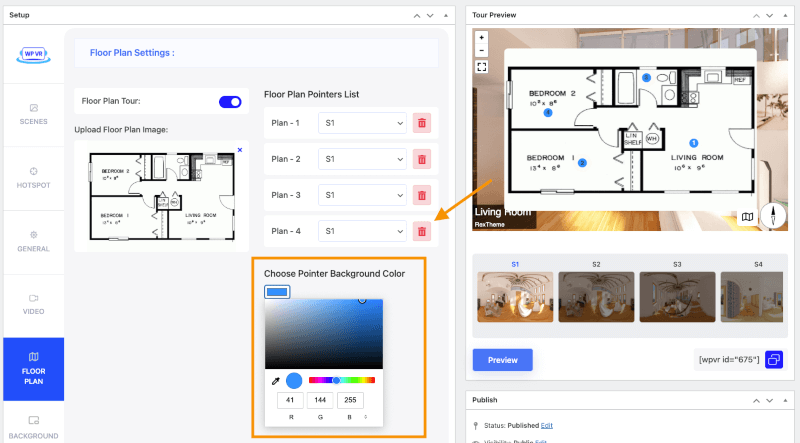Click the R value field showing 41

tap(290, 400)
